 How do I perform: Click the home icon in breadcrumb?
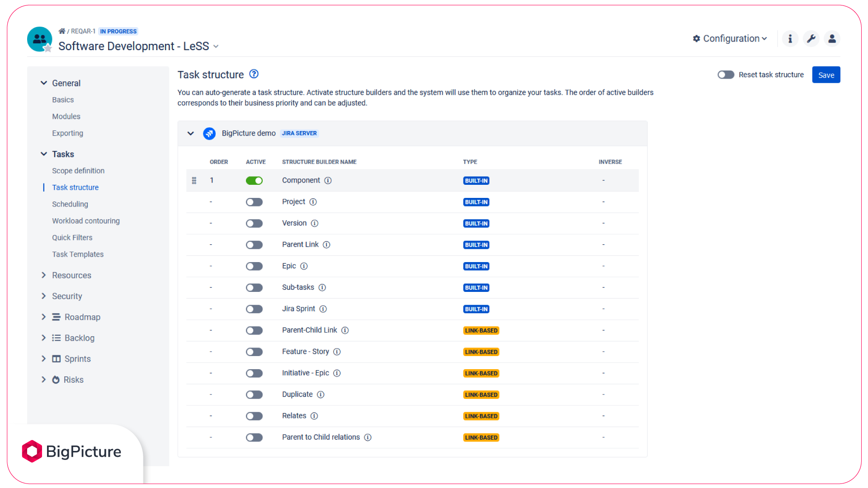click(62, 31)
